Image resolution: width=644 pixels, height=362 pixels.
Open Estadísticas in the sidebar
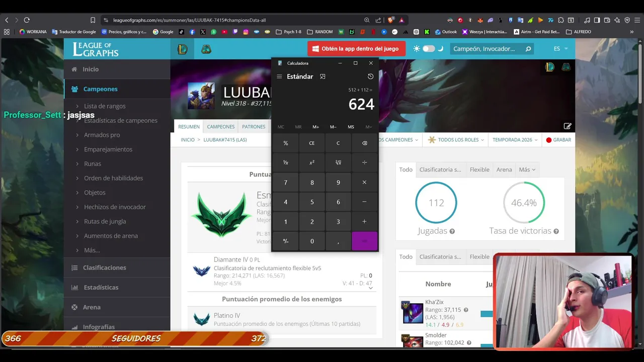117,287
